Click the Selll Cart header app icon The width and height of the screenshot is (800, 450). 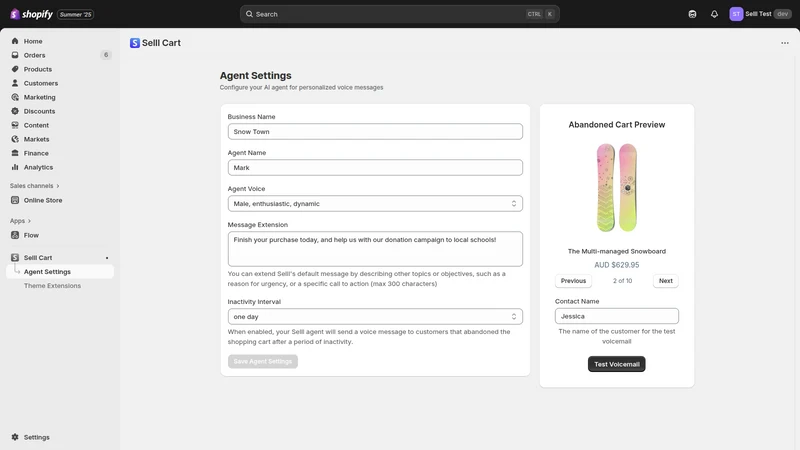pyautogui.click(x=135, y=43)
